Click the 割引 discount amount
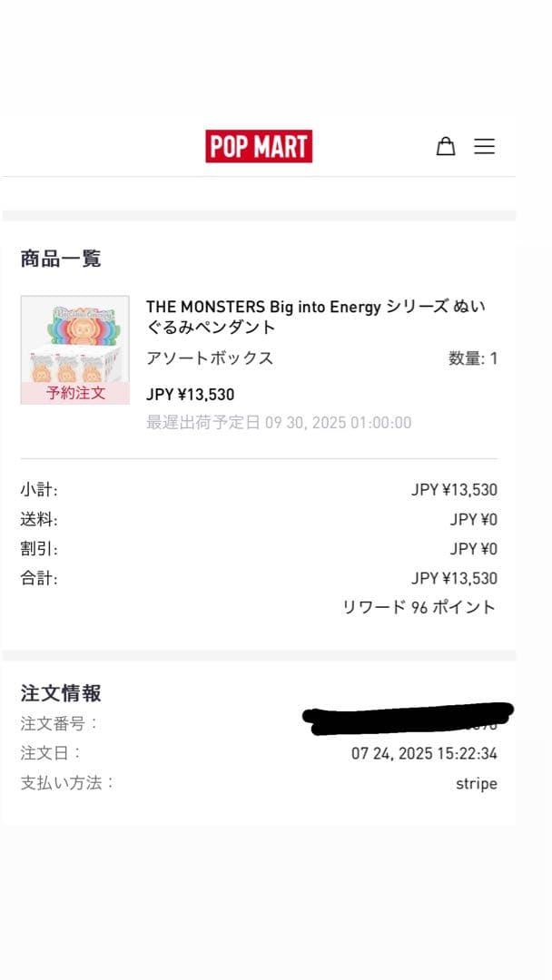Image resolution: width=552 pixels, height=980 pixels. (476, 548)
